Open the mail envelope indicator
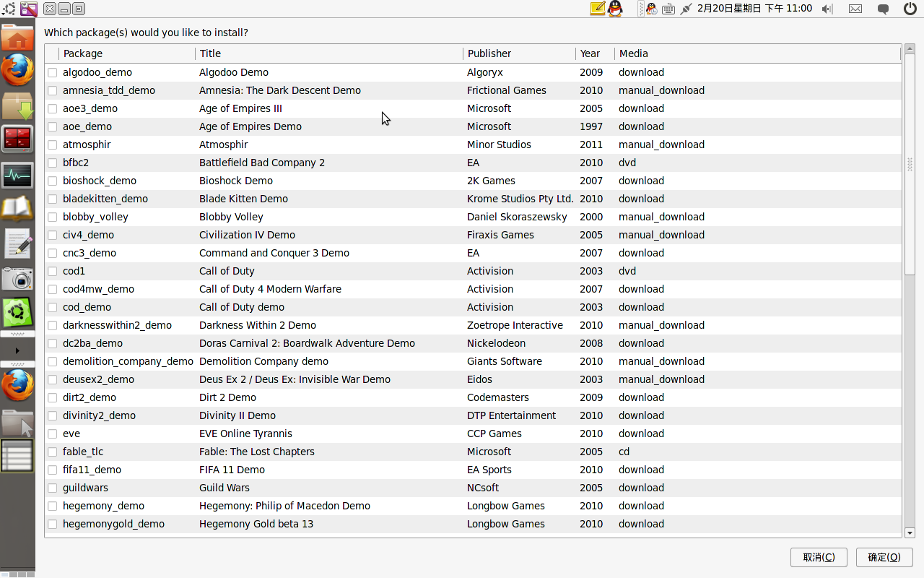924x578 pixels. 855,9
